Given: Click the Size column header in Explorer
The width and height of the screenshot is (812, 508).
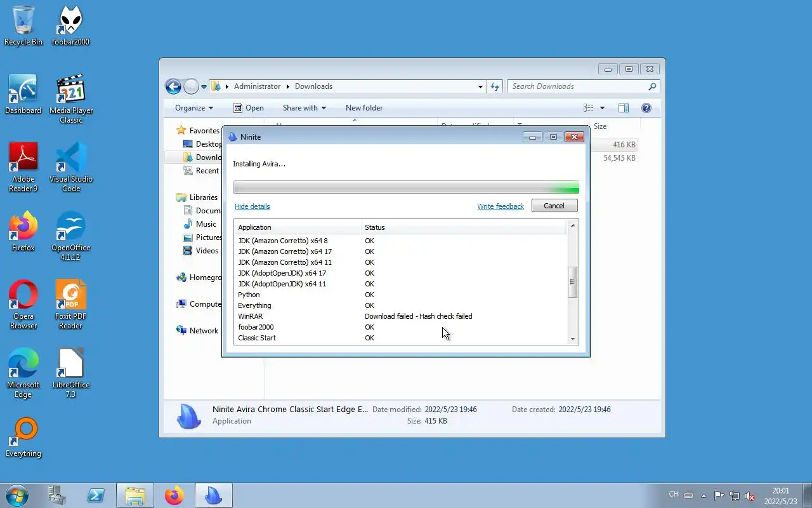Looking at the screenshot, I should coord(614,126).
